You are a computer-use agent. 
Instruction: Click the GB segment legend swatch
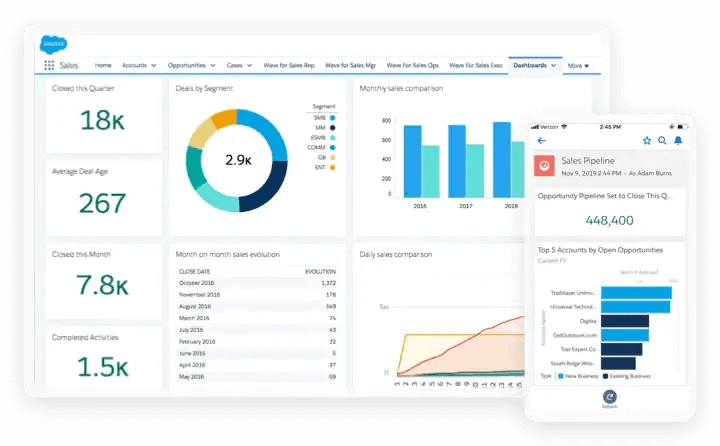pos(332,158)
